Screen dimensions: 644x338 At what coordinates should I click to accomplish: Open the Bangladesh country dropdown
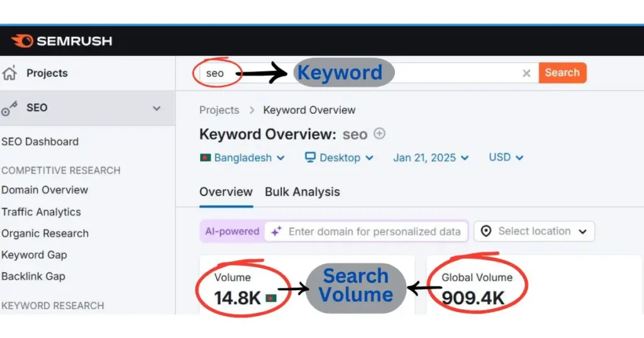[242, 158]
